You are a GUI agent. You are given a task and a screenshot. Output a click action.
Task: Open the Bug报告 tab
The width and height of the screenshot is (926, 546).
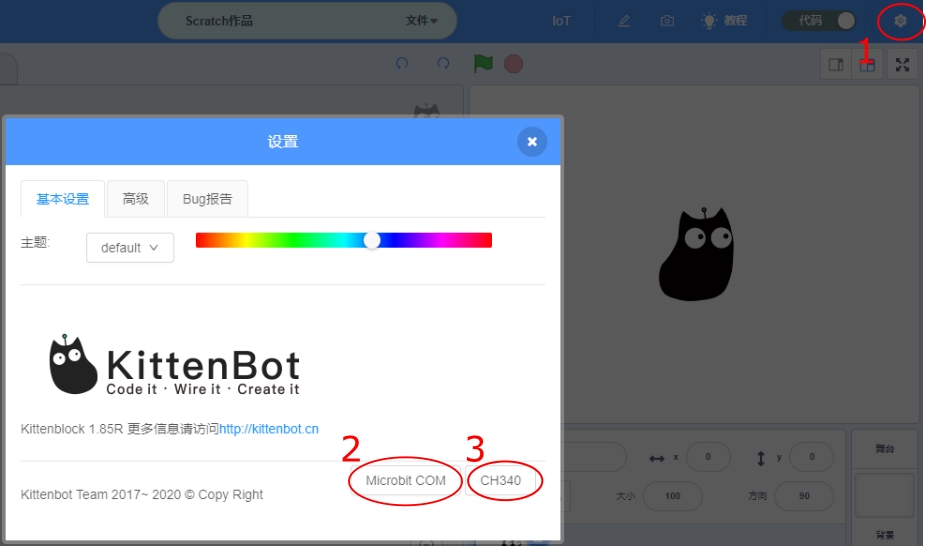click(207, 199)
